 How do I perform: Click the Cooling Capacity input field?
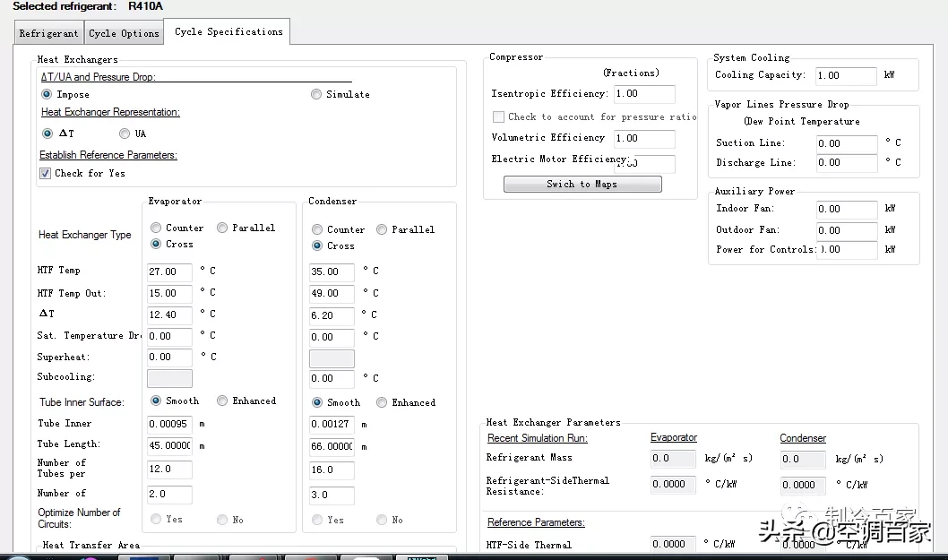tap(845, 76)
